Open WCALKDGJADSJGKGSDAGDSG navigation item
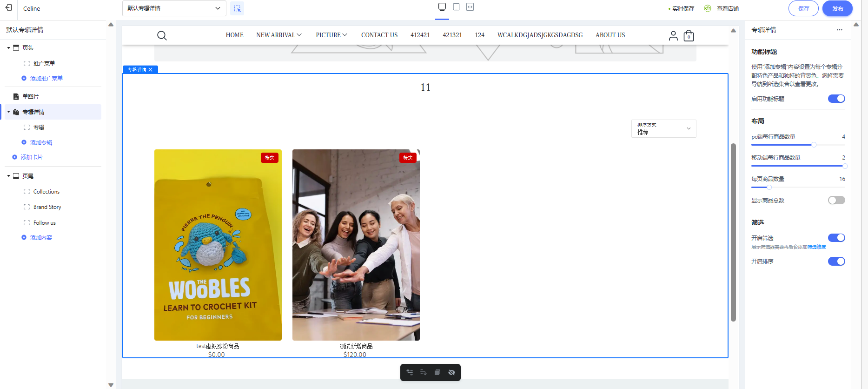Image resolution: width=868 pixels, height=389 pixels. (x=540, y=35)
